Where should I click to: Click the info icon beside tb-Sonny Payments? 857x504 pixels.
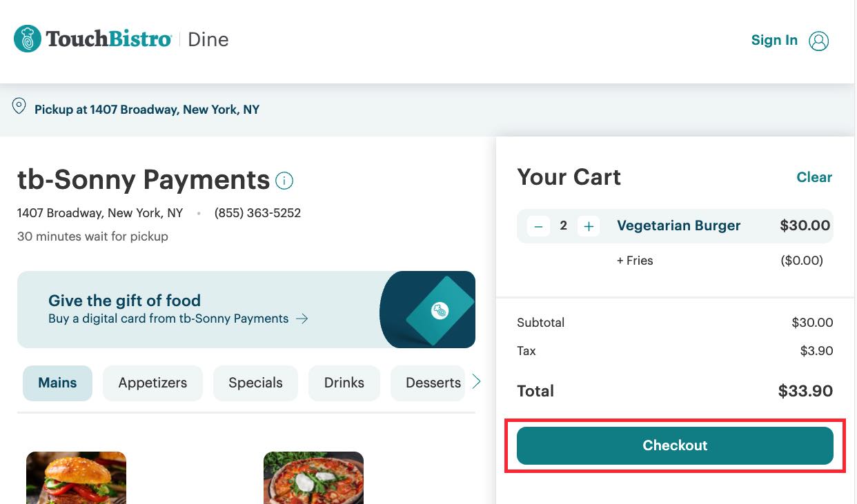pyautogui.click(x=284, y=180)
